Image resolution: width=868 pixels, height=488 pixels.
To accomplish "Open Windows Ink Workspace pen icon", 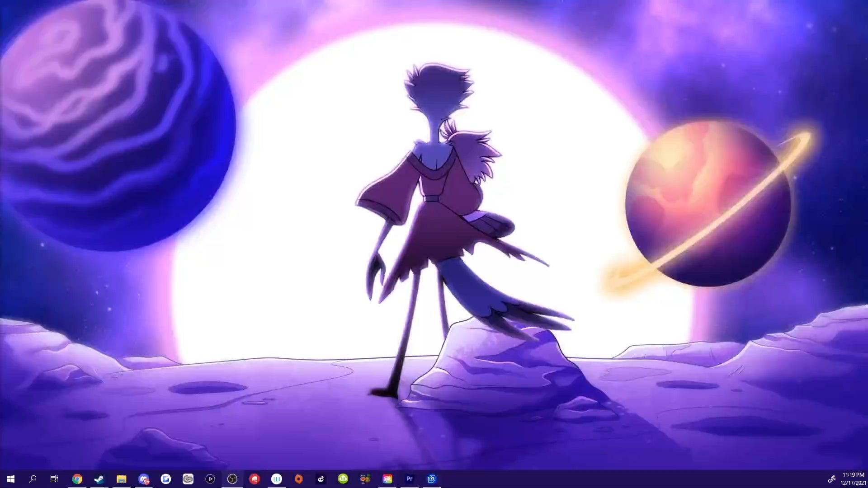I will click(x=831, y=479).
